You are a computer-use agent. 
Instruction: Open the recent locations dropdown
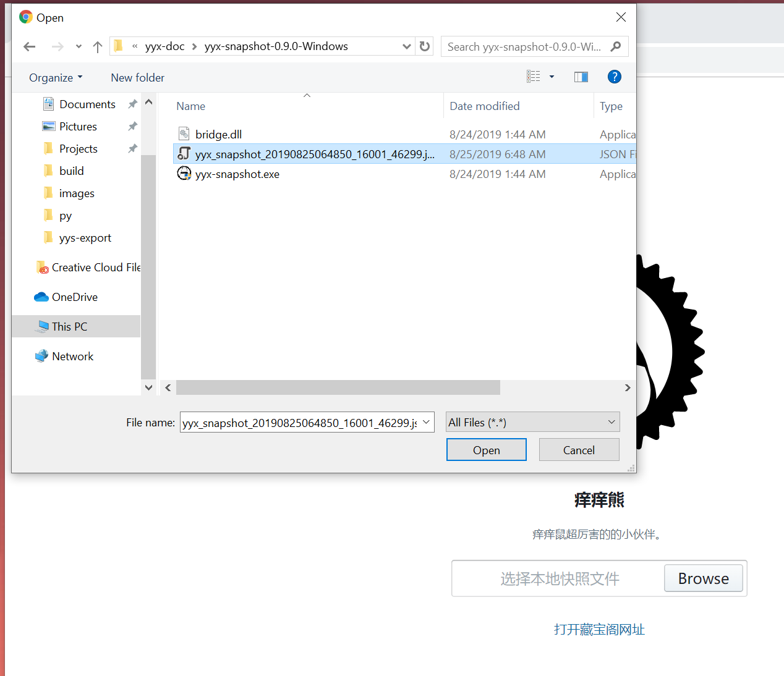(79, 47)
